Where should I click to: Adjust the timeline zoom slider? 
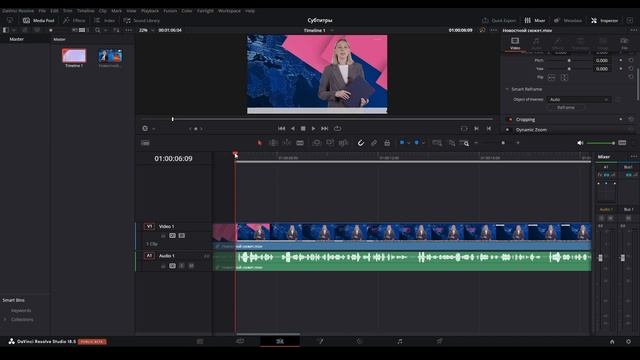(497, 143)
